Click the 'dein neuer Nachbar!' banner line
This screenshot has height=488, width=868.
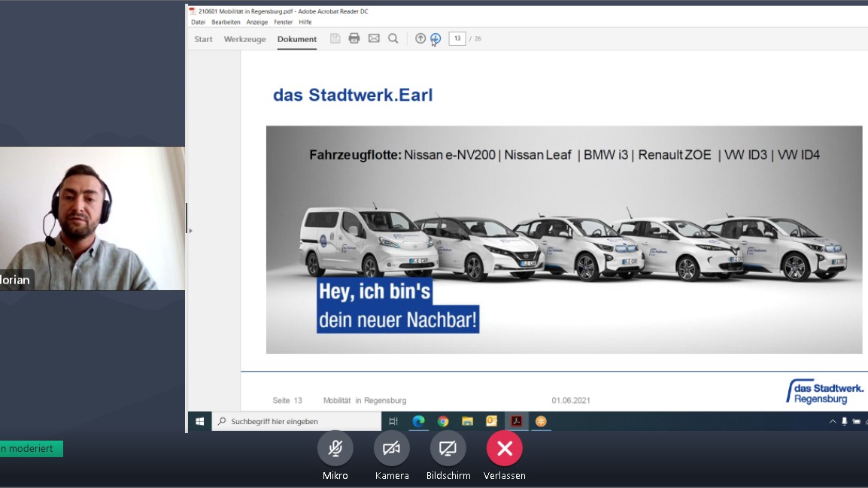pyautogui.click(x=397, y=320)
